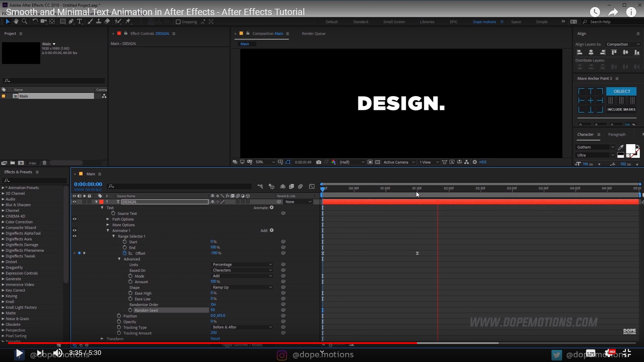Switch to the Paragraph tab
The width and height of the screenshot is (644, 362).
616,134
